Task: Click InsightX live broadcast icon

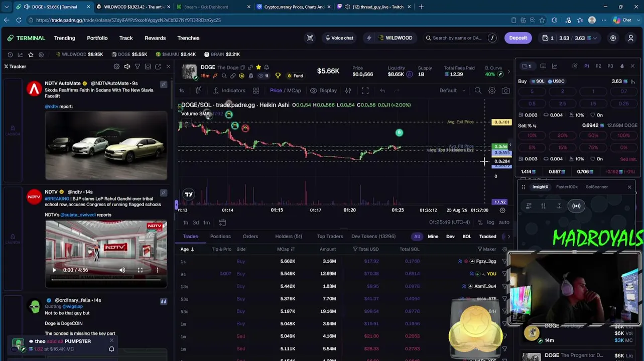Action: click(576, 206)
